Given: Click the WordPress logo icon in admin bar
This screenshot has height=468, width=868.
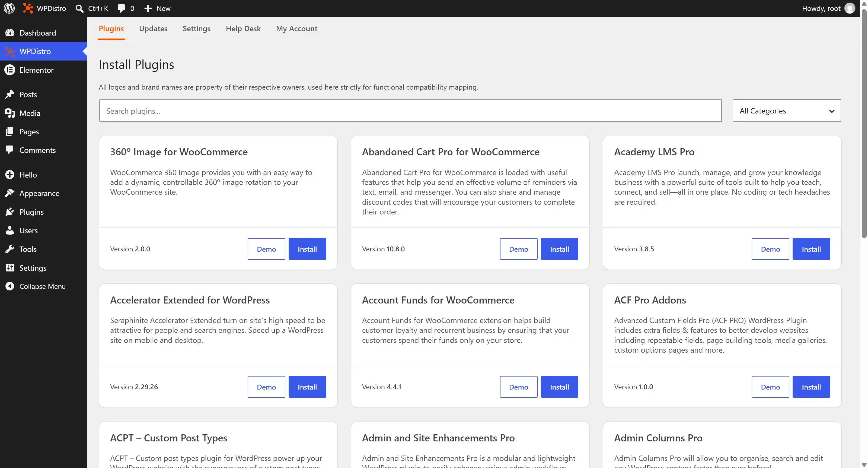Looking at the screenshot, I should click(x=9, y=8).
